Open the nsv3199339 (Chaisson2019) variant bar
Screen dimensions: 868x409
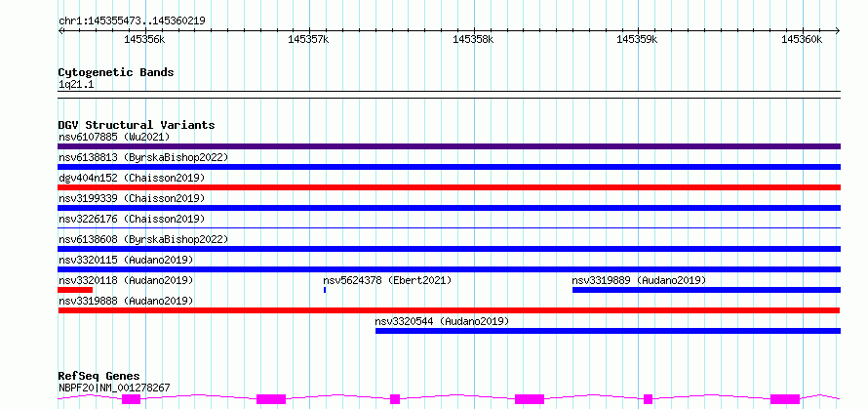(449, 208)
